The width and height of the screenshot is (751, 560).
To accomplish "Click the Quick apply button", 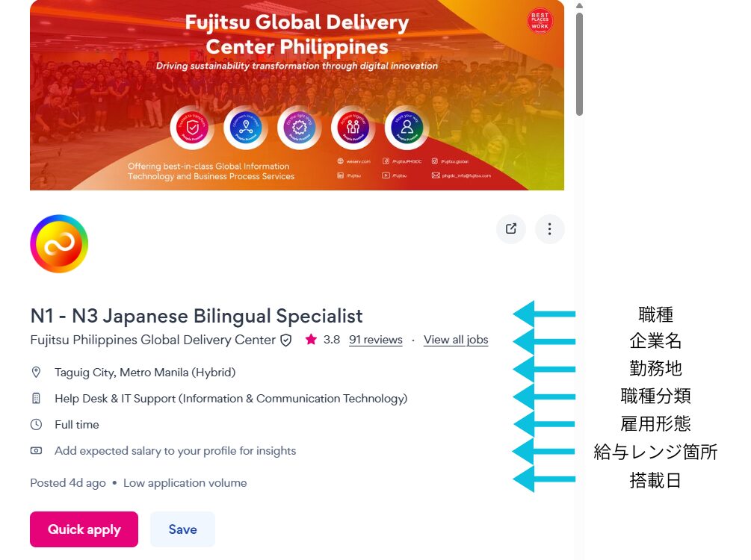I will (x=84, y=529).
